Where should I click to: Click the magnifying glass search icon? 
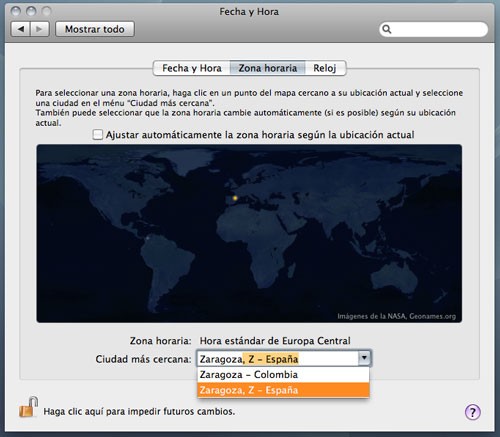tap(387, 29)
